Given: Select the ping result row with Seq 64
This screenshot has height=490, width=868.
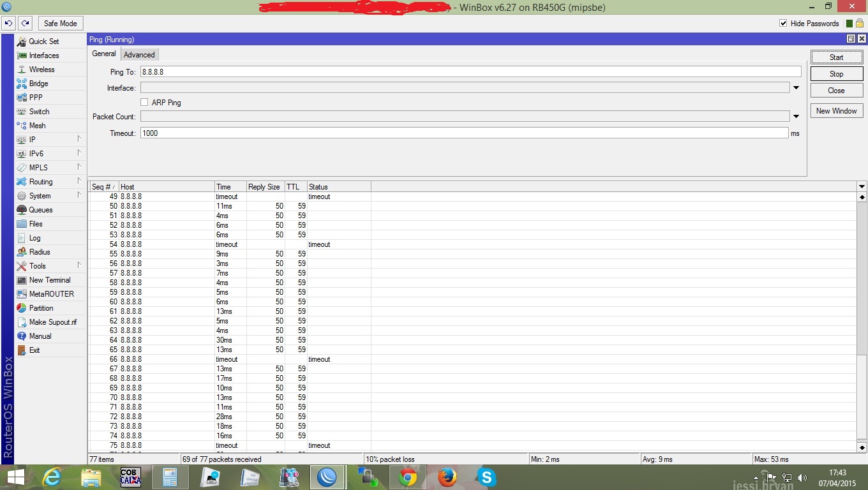Looking at the screenshot, I should (472, 340).
